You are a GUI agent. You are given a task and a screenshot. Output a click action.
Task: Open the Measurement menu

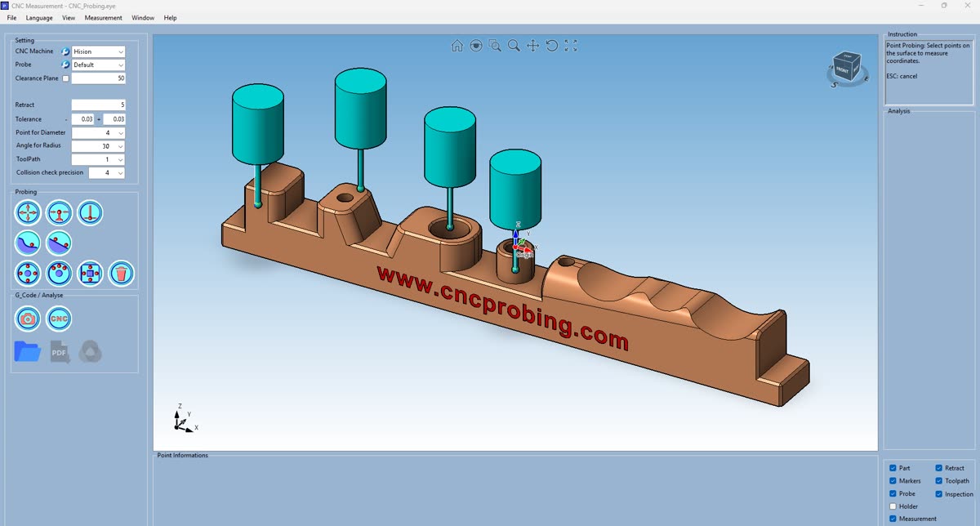point(104,17)
